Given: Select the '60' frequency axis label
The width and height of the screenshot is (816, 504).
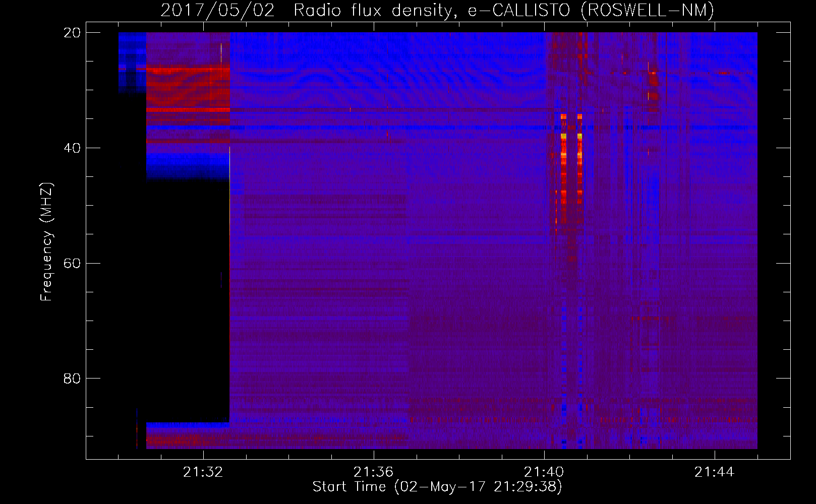Looking at the screenshot, I should [x=72, y=264].
